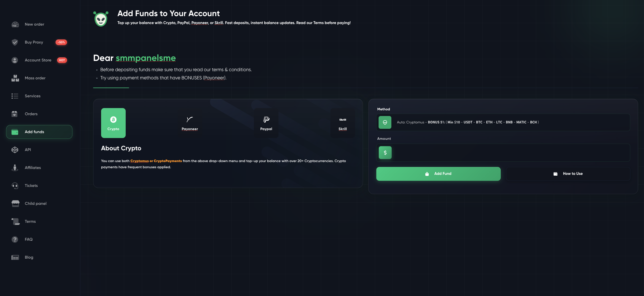Open Account Store in the sidebar
644x296 pixels.
[38, 60]
